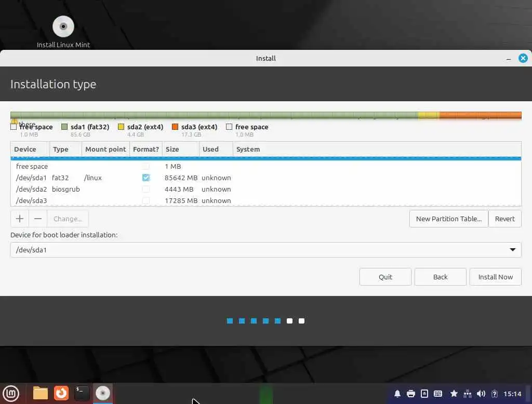This screenshot has height=404, width=532.
Task: Open the volume control tray icon
Action: pos(481,394)
